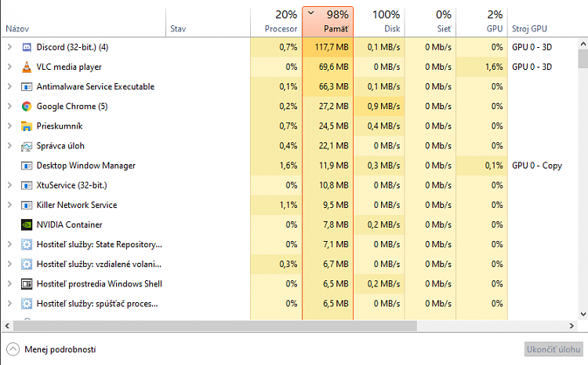This screenshot has width=588, height=365.
Task: Sort by the Stav column header
Action: [x=208, y=22]
